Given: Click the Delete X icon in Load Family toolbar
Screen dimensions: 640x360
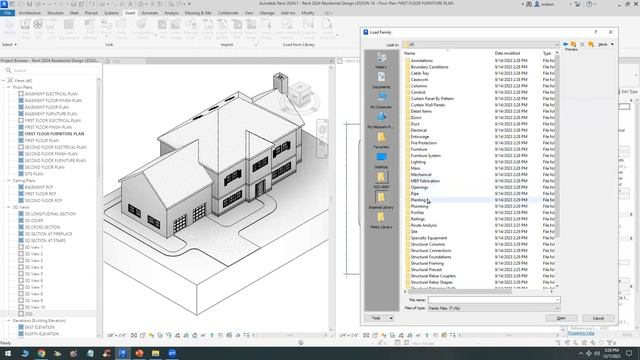Looking at the screenshot, I should (x=582, y=44).
